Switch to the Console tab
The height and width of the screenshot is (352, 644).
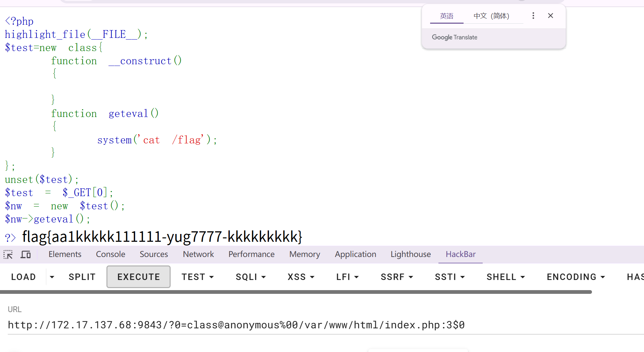point(110,254)
